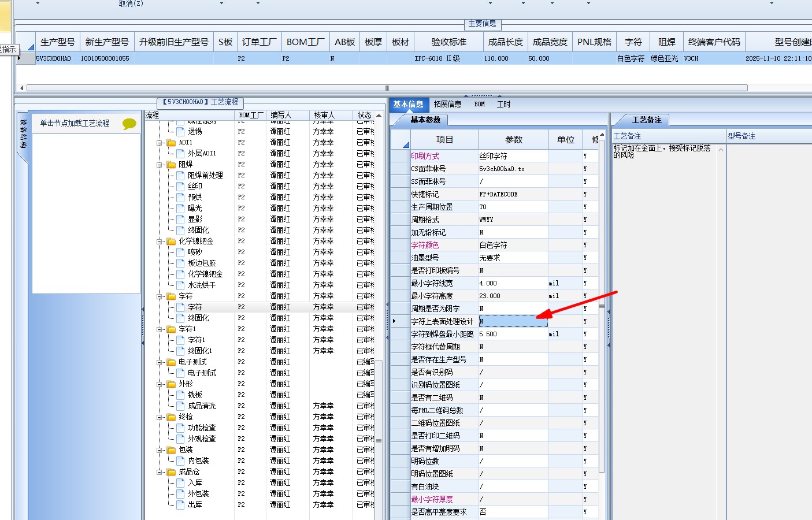Select the 功能检查 document icon

click(x=180, y=428)
